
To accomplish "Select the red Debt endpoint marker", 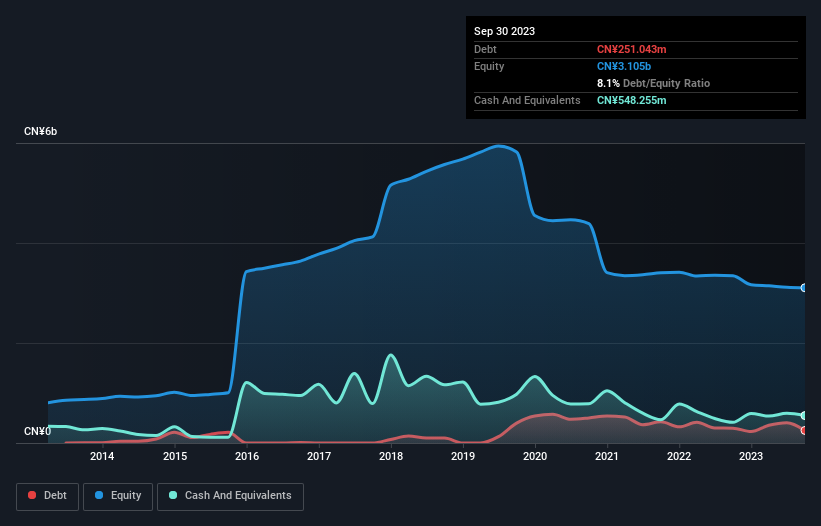I will point(804,431).
